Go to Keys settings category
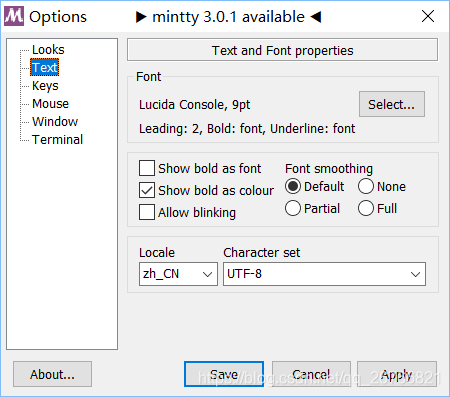Screen dimensions: 450x397 [x=45, y=86]
